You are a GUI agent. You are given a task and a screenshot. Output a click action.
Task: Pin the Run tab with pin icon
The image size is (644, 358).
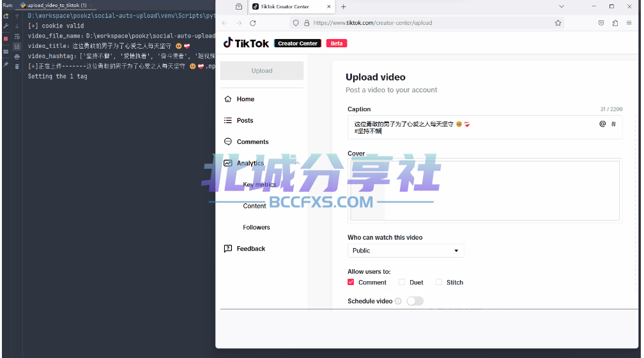pyautogui.click(x=6, y=65)
